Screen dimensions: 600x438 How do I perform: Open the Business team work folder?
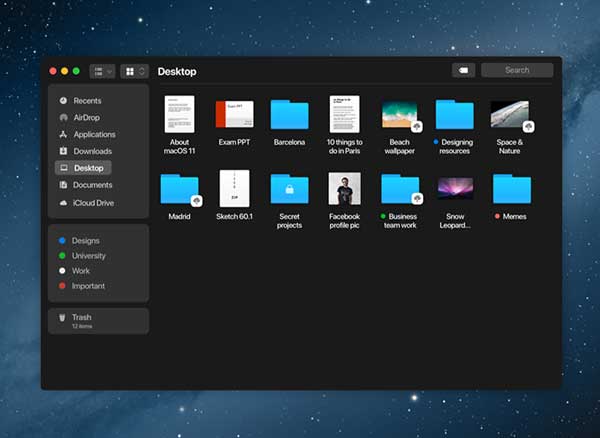click(x=400, y=189)
